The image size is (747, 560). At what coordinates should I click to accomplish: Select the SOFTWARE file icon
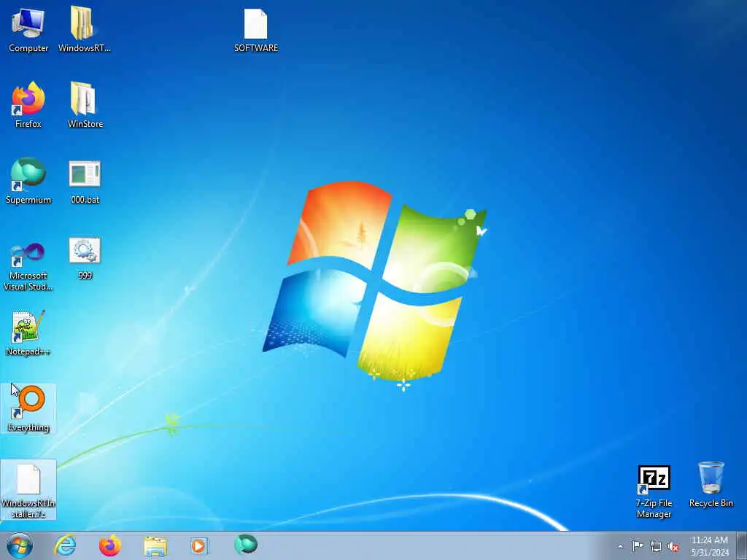point(256,29)
